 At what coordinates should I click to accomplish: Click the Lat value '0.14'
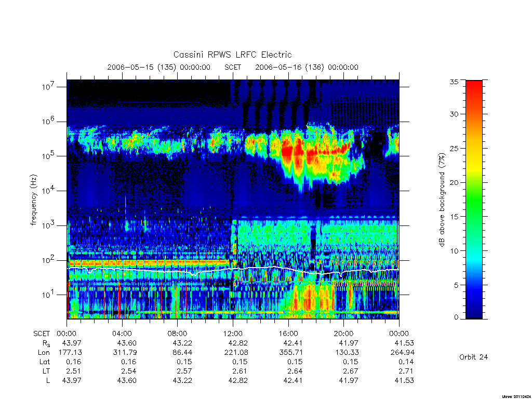[x=406, y=362]
